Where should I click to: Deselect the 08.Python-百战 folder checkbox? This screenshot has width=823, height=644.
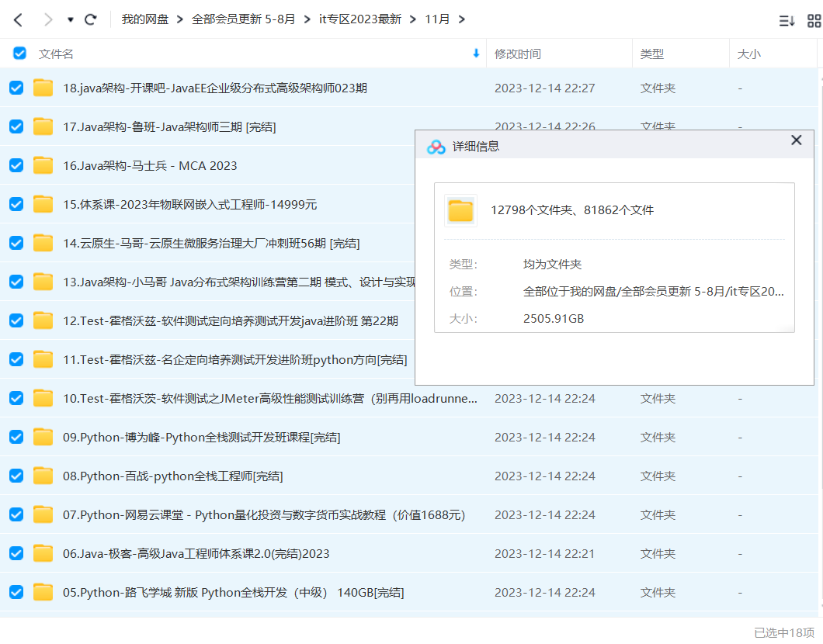(x=16, y=476)
